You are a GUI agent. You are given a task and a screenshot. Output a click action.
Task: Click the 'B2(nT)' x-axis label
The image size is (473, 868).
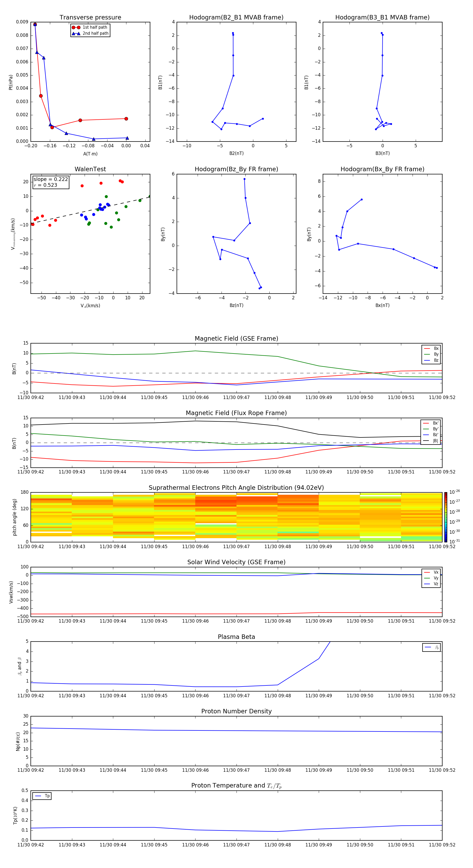(x=236, y=153)
